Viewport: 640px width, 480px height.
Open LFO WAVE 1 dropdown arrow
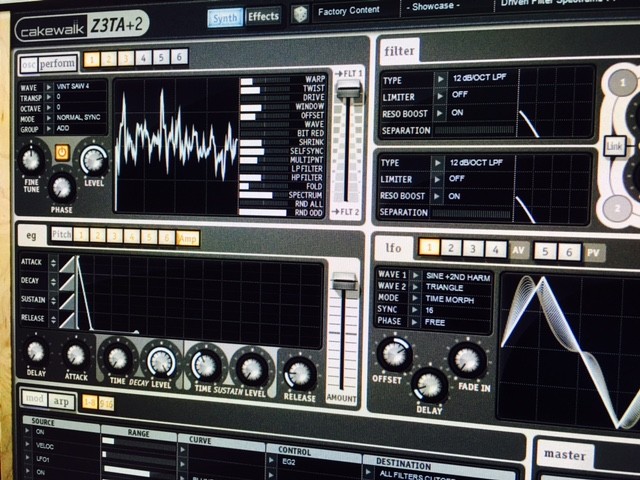[x=416, y=275]
